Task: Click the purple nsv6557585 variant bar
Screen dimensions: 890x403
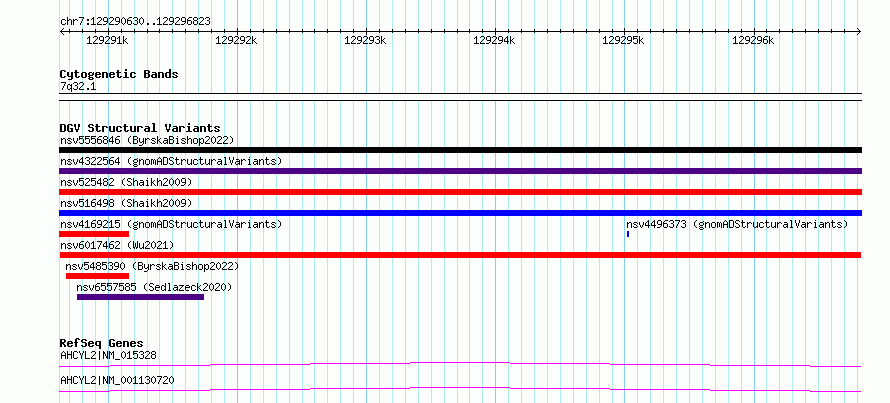Action: [140, 297]
